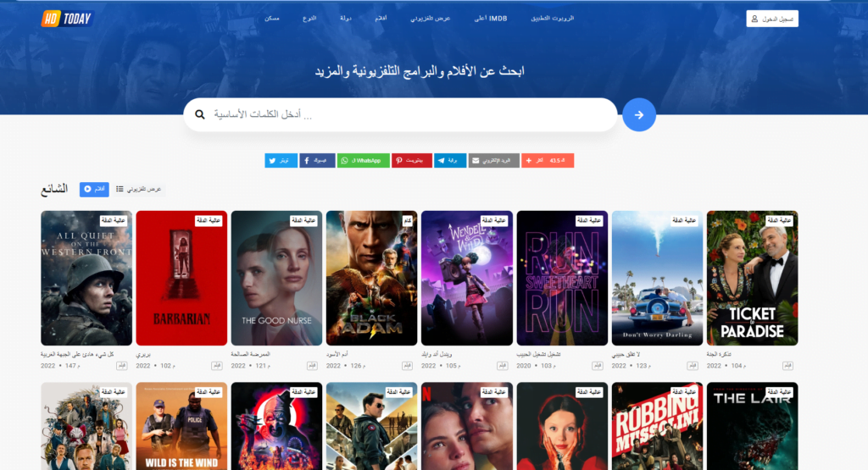Click the CAM badge on Black Adam
The image size is (868, 470).
[408, 220]
